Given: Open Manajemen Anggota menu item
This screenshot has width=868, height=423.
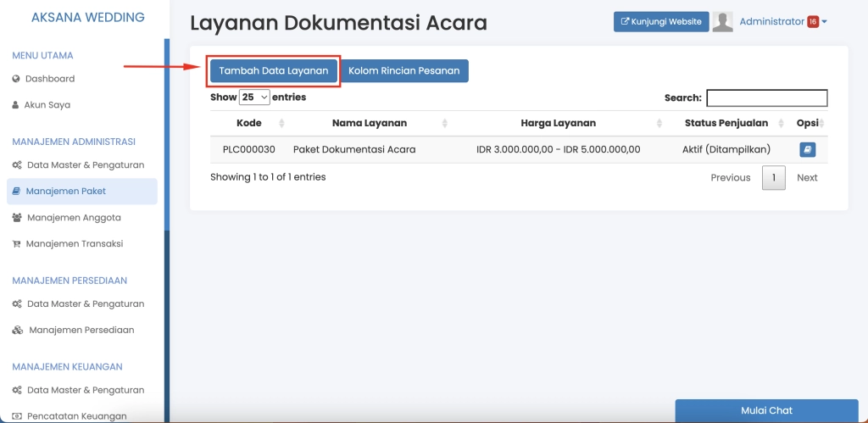Looking at the screenshot, I should pyautogui.click(x=74, y=218).
